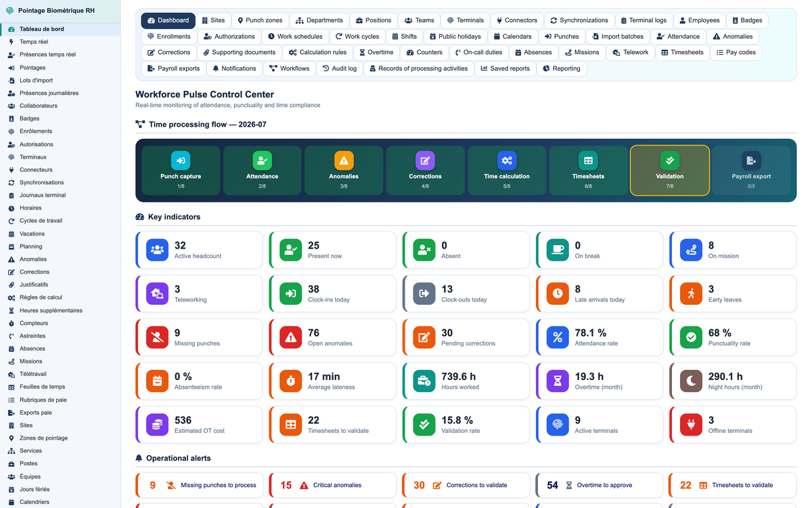Click the Attendance rate percent icon
The image size is (812, 508).
click(x=558, y=337)
